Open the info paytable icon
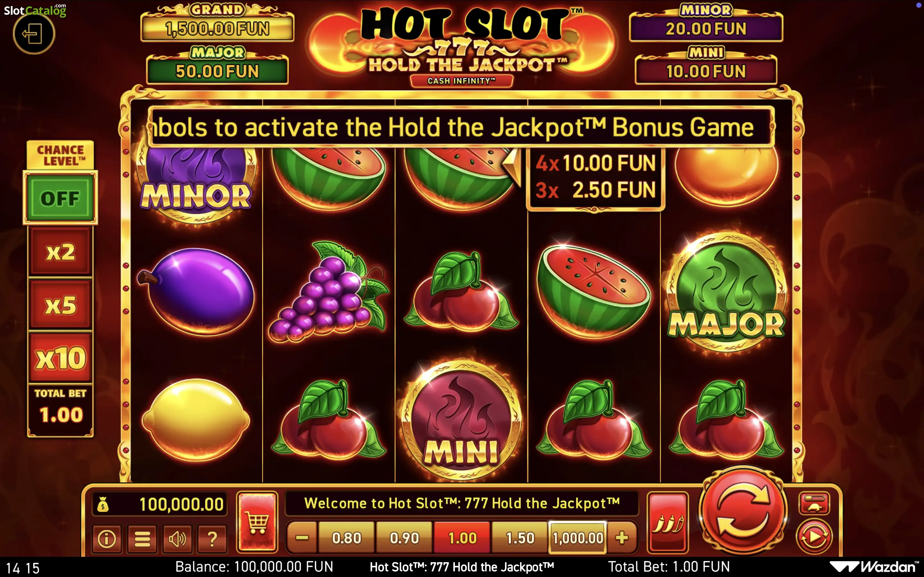The height and width of the screenshot is (577, 924). pyautogui.click(x=107, y=539)
